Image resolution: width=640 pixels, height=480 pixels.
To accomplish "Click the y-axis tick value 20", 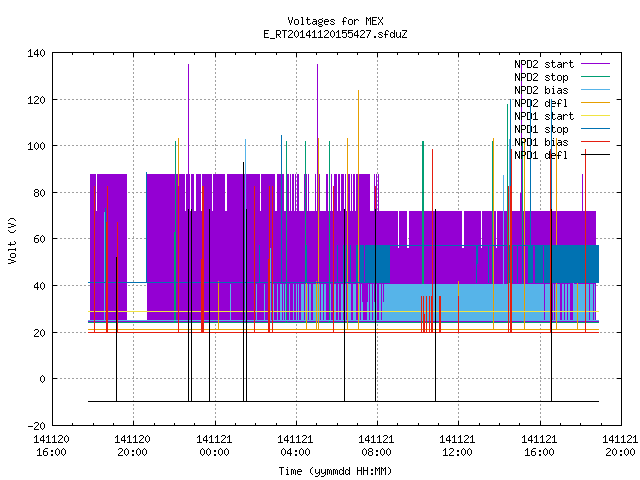I will tap(40, 333).
